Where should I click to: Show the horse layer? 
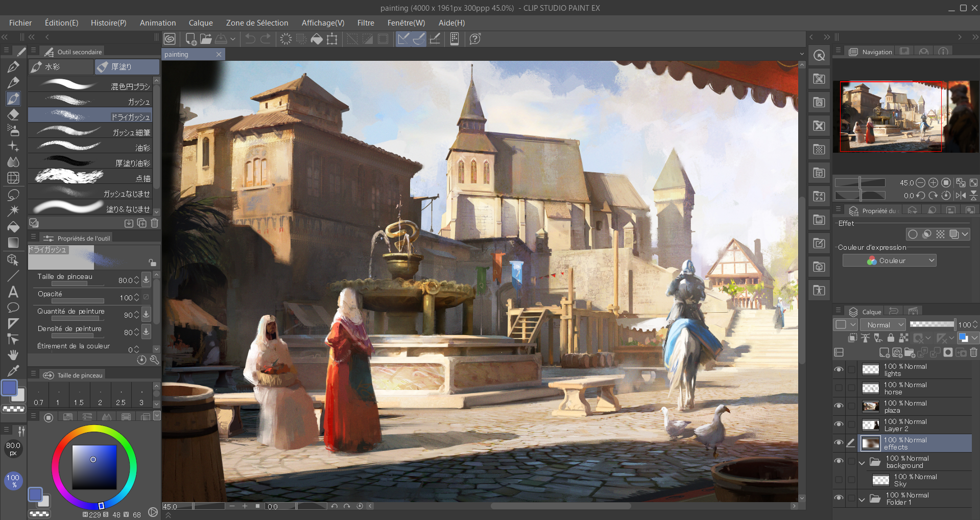click(839, 388)
